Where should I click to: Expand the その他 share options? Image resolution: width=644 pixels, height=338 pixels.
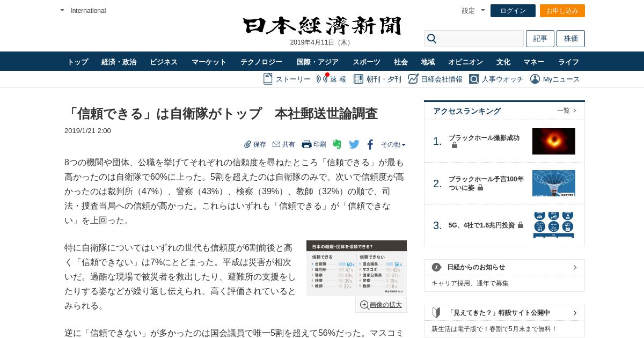393,144
